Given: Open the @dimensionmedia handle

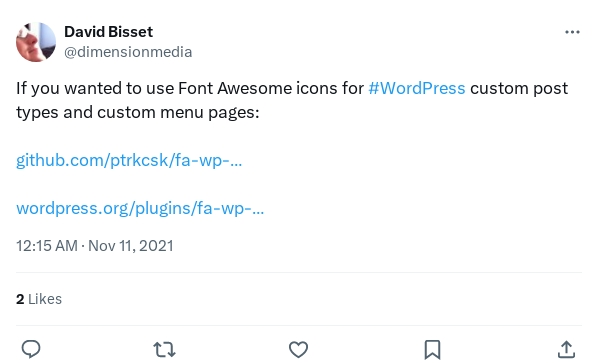Looking at the screenshot, I should pos(128,52).
